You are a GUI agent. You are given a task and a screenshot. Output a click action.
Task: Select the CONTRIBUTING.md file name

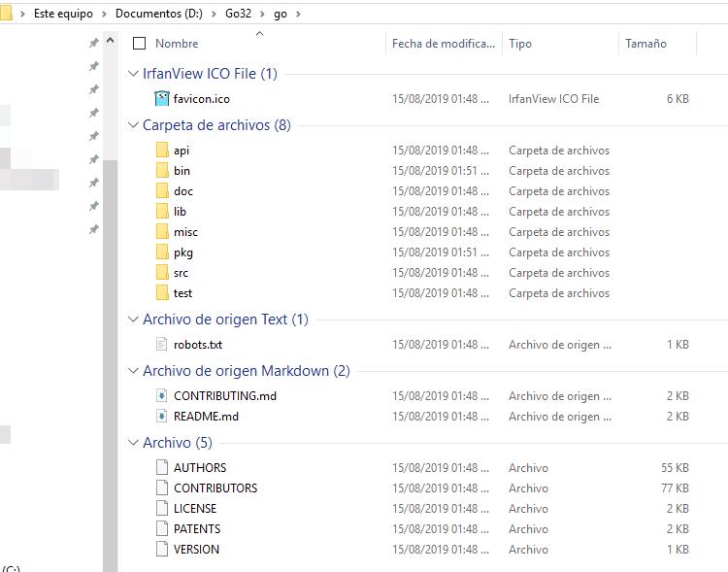point(225,396)
